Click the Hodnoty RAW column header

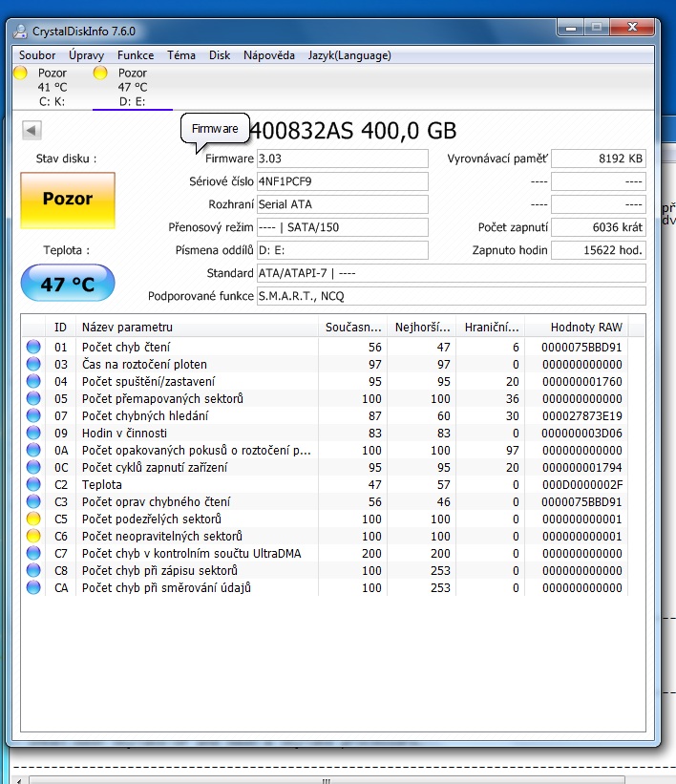coord(585,327)
